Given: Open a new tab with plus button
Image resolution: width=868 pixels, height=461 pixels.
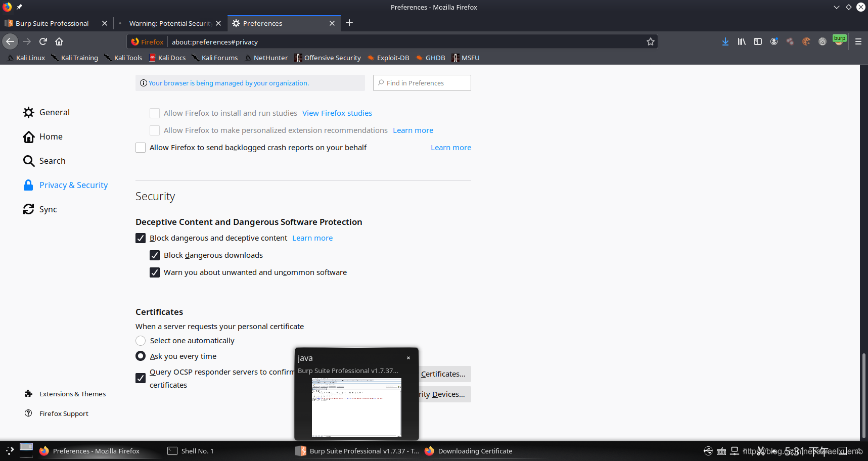Looking at the screenshot, I should pos(349,23).
